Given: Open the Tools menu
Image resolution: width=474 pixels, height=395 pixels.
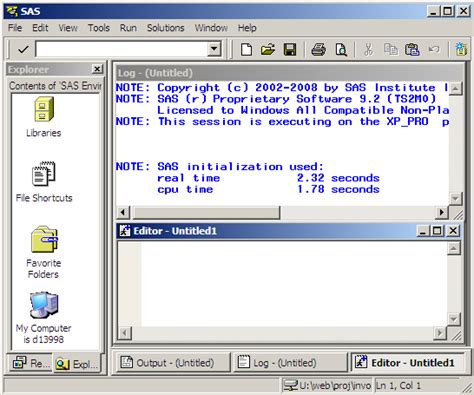Looking at the screenshot, I should pos(99,28).
